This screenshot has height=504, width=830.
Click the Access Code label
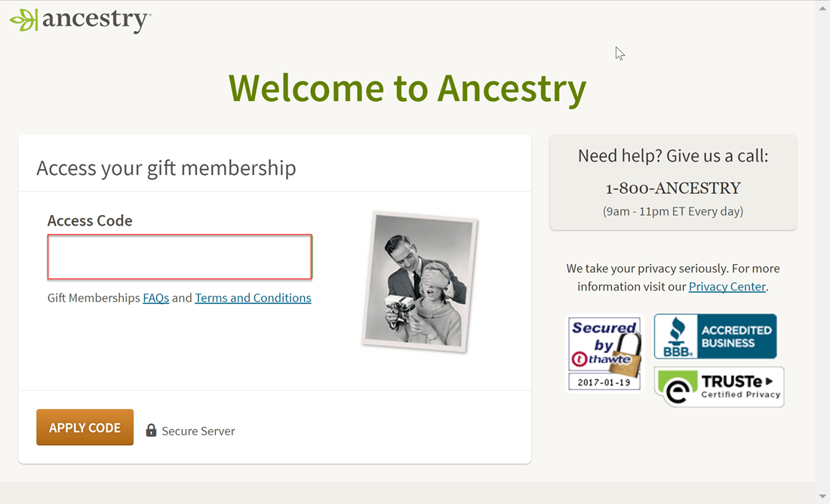(90, 220)
